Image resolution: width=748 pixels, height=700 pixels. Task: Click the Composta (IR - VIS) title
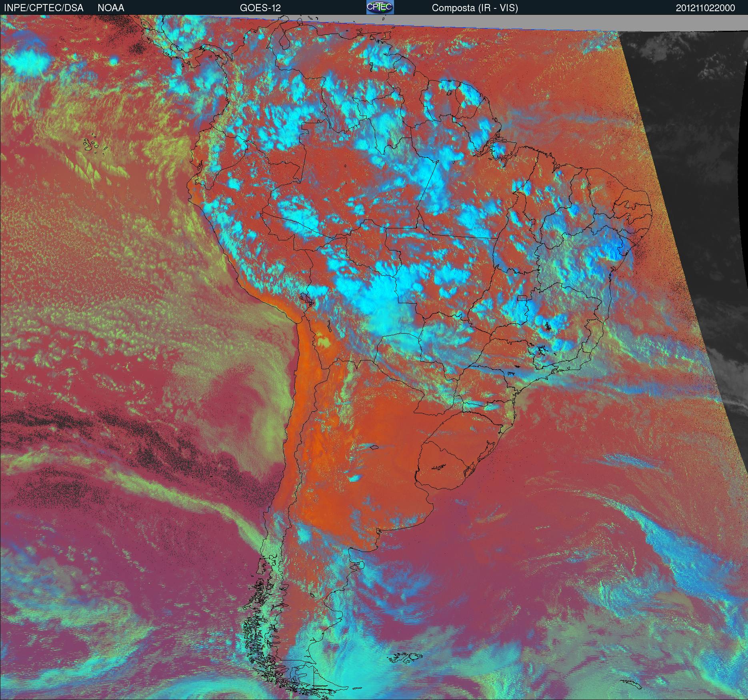[x=475, y=8]
